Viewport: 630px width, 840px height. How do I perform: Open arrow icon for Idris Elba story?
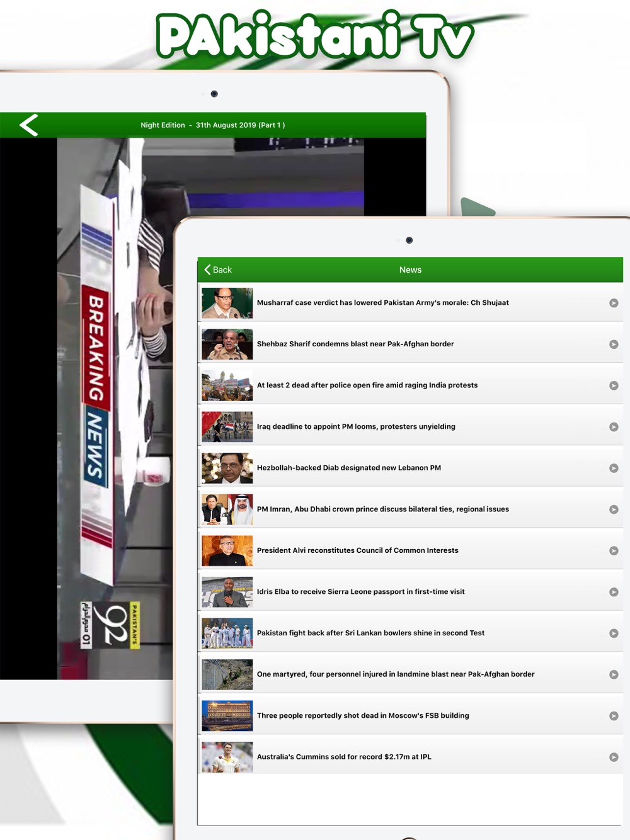point(614,592)
